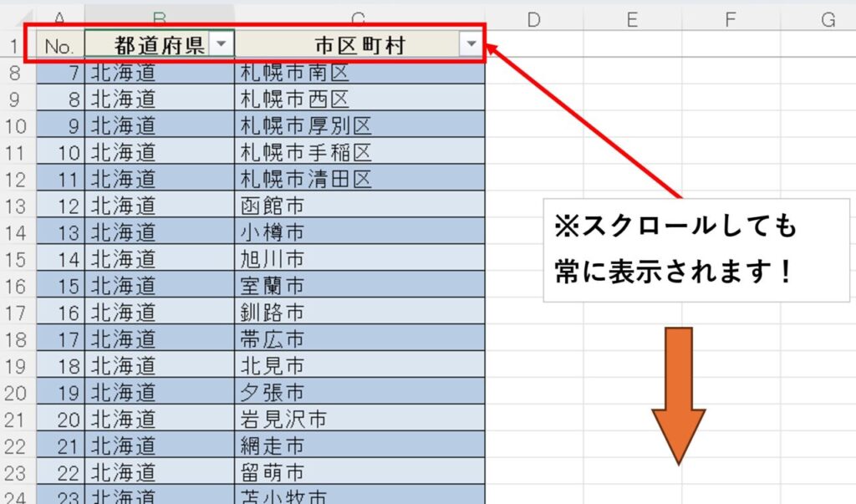Select row 21 header
The image size is (856, 504).
pos(17,420)
